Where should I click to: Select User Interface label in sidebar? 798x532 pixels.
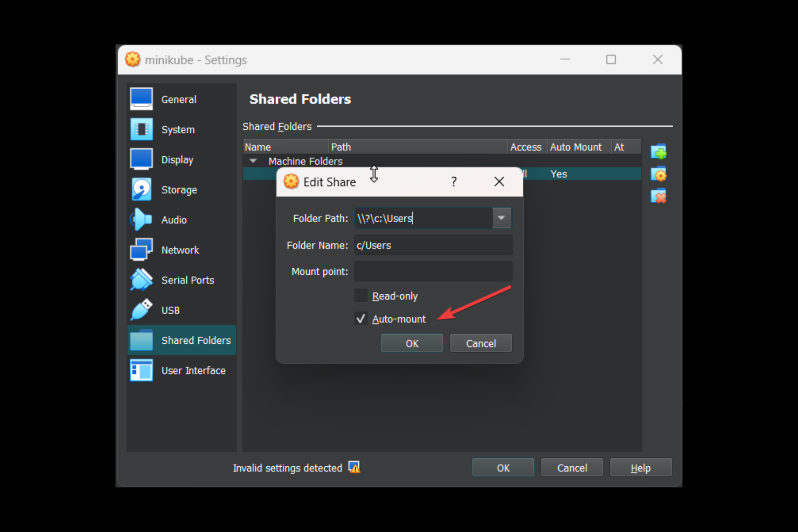(x=193, y=370)
